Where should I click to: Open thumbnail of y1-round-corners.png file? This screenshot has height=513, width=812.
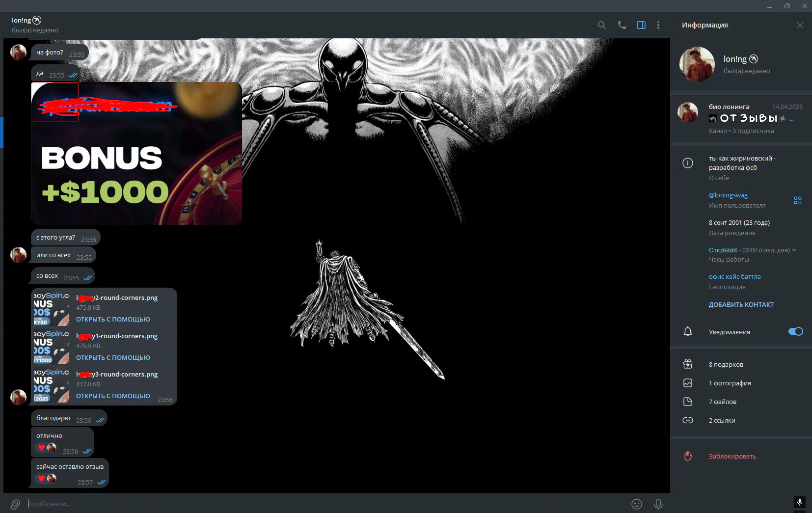(x=52, y=347)
